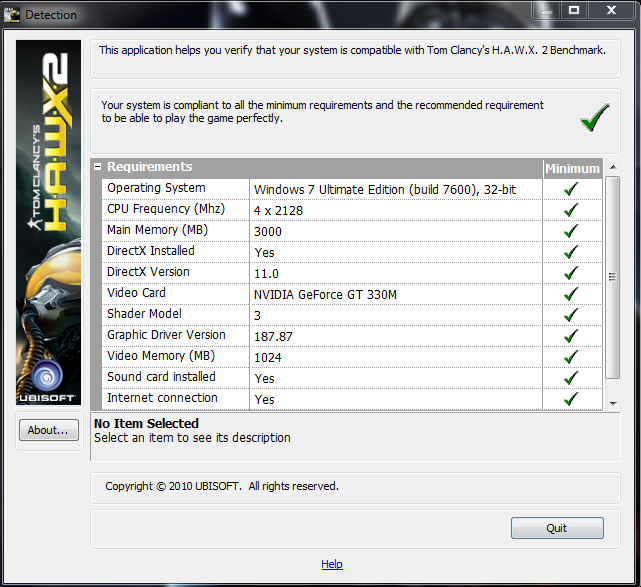
Task: Click the Internet connection row checkmark
Action: click(x=571, y=399)
